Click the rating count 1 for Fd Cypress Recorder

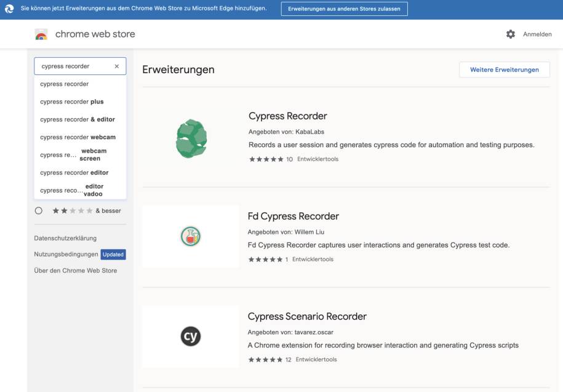287,260
